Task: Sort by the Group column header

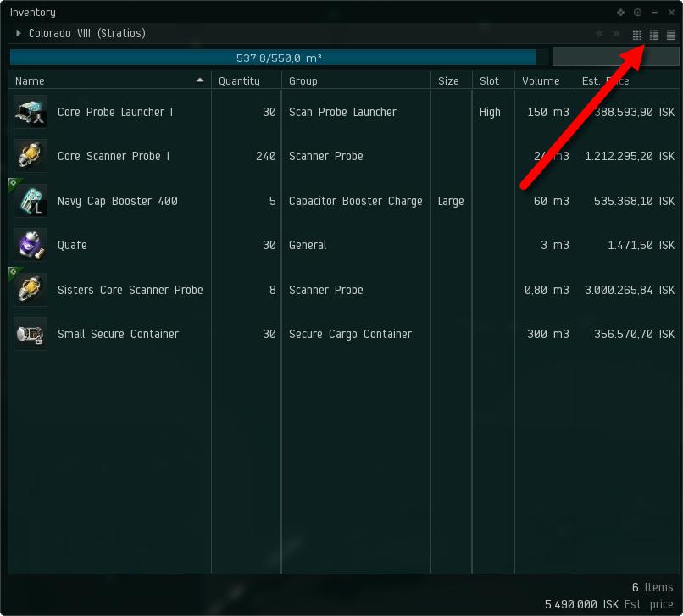Action: (x=303, y=81)
